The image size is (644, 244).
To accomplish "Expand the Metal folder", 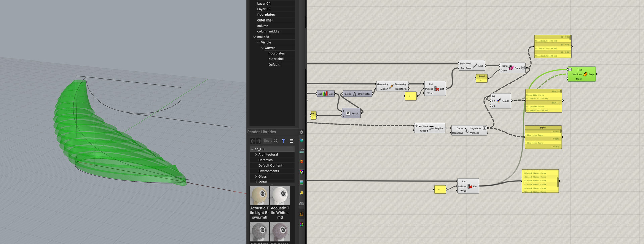I will point(256,182).
